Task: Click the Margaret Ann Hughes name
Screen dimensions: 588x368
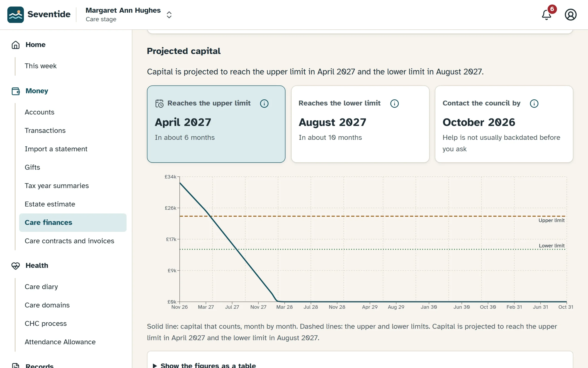Action: point(123,10)
